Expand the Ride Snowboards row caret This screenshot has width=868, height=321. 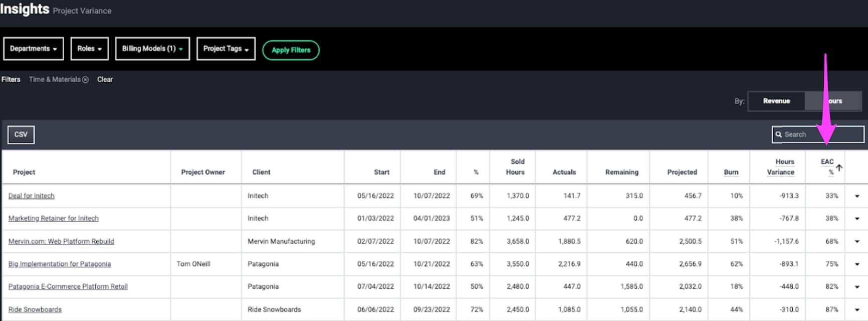point(857,310)
